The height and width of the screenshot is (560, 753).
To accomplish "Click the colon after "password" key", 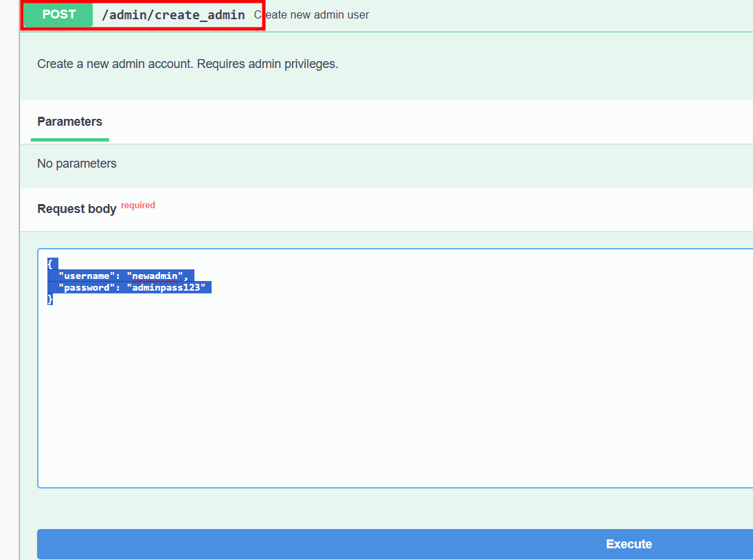I will pyautogui.click(x=118, y=288).
